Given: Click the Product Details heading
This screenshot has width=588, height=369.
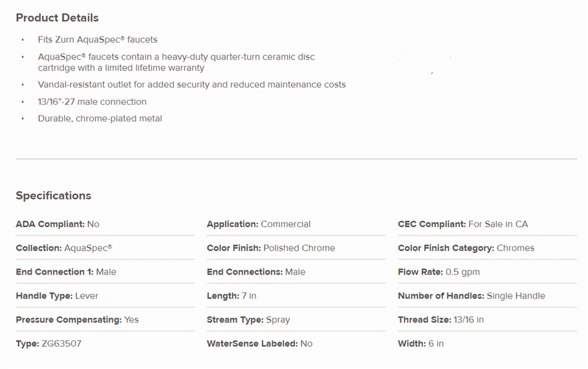Looking at the screenshot, I should click(57, 18).
